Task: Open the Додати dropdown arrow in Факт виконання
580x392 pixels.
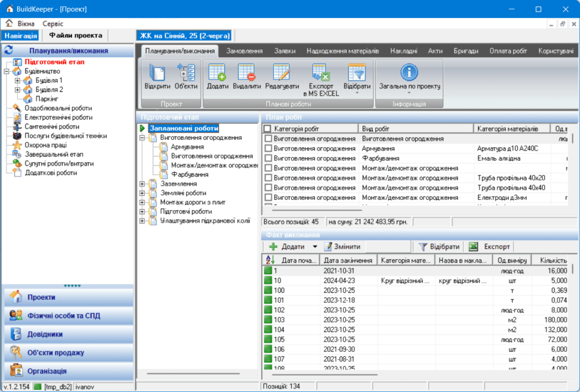Action: pos(315,247)
